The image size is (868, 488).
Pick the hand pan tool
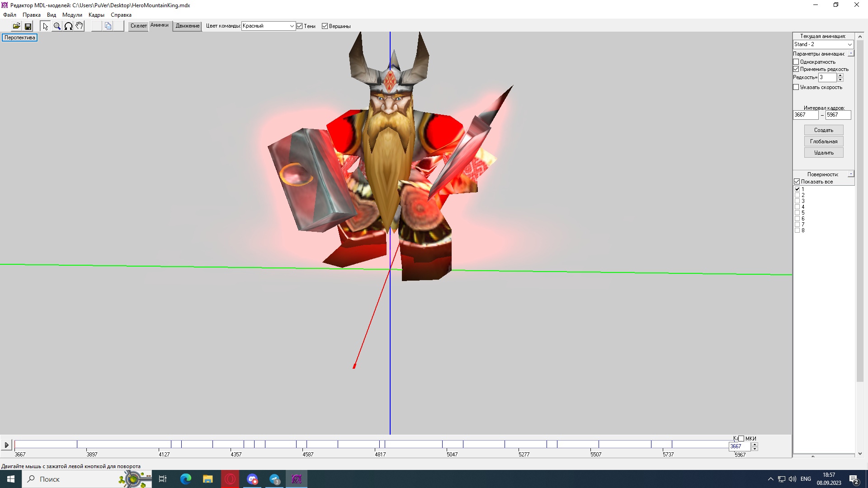tap(79, 26)
